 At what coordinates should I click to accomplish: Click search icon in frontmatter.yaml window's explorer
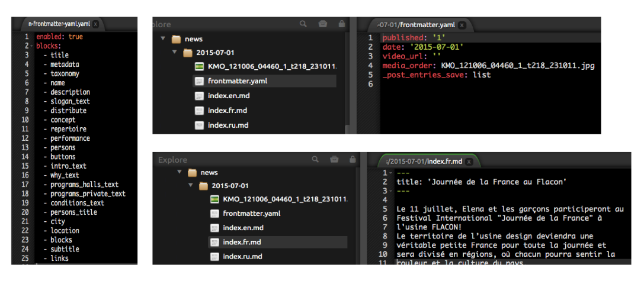pos(303,24)
